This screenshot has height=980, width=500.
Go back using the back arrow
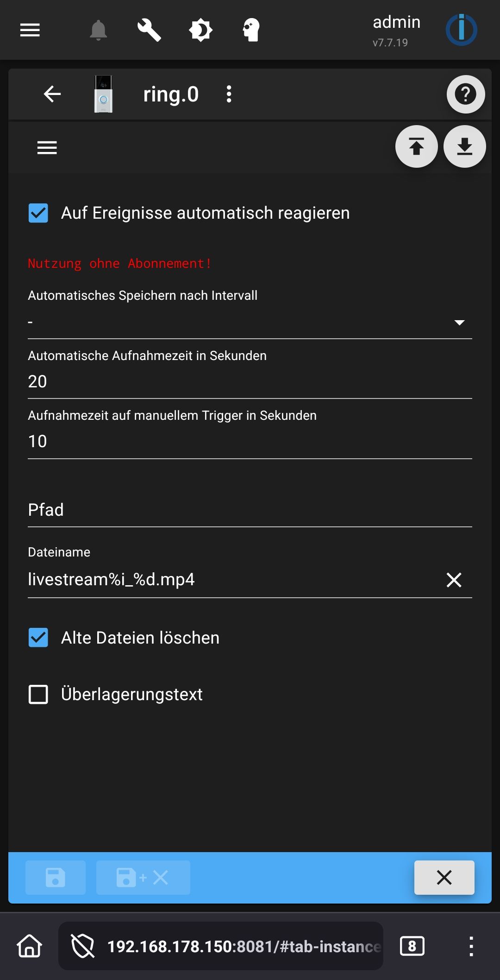click(x=52, y=94)
